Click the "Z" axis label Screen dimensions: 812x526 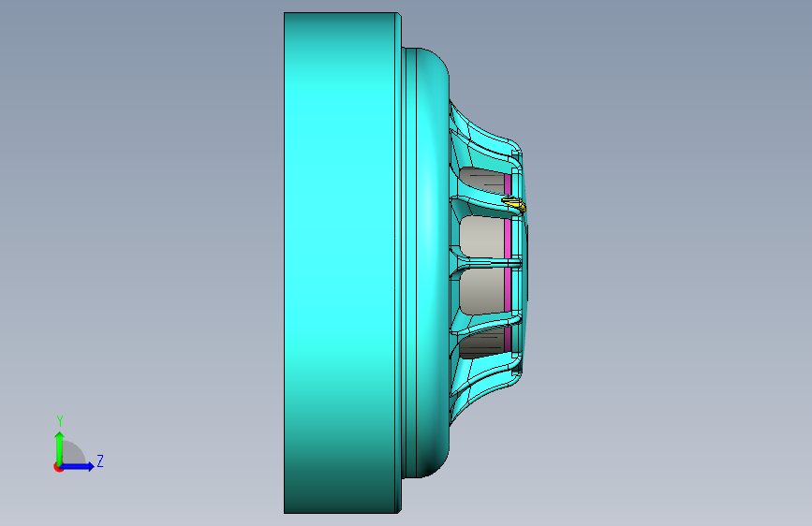point(100,460)
